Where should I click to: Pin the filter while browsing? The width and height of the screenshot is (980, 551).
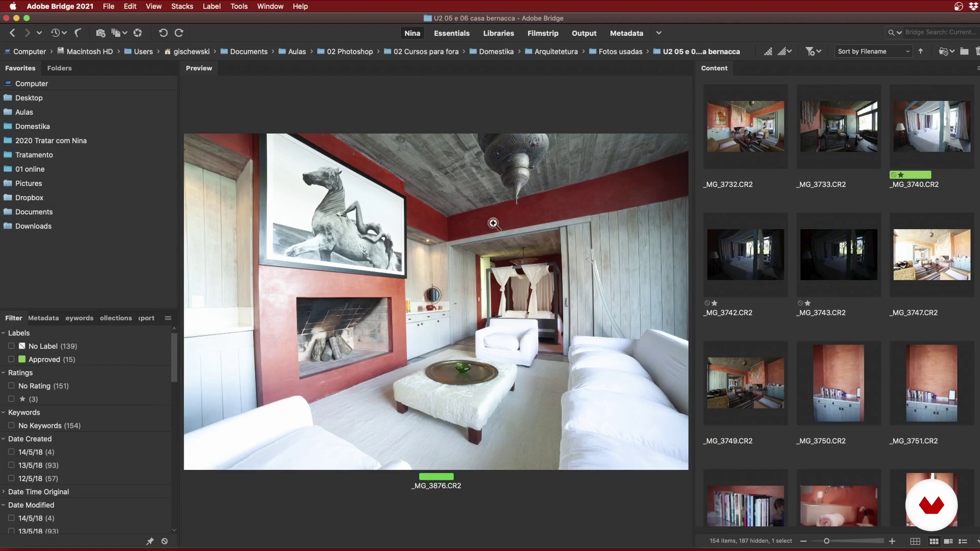click(x=150, y=541)
